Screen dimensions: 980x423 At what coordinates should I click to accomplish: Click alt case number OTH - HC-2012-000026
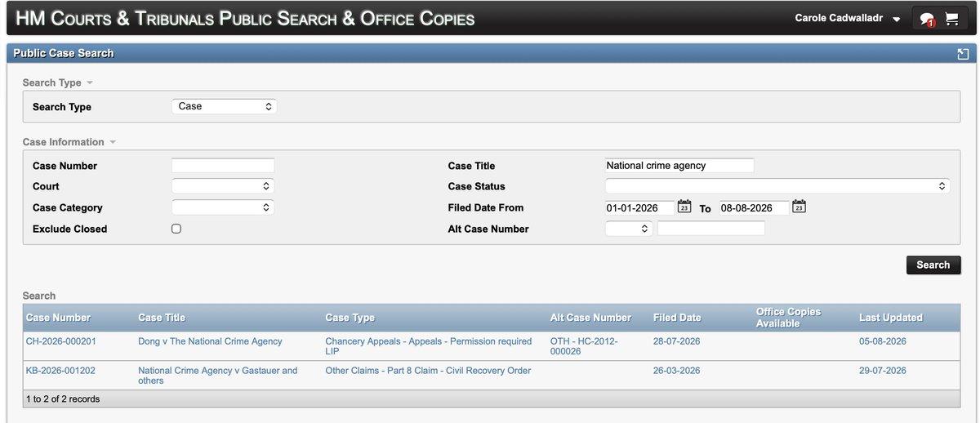point(584,346)
